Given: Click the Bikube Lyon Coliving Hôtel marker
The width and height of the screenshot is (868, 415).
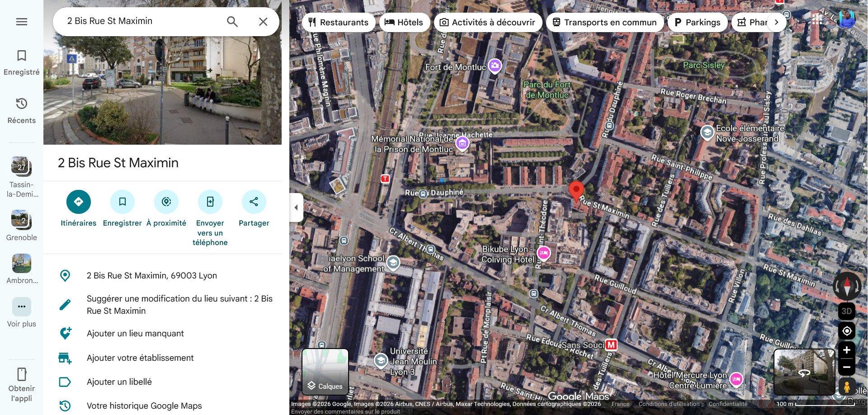Looking at the screenshot, I should point(543,253).
